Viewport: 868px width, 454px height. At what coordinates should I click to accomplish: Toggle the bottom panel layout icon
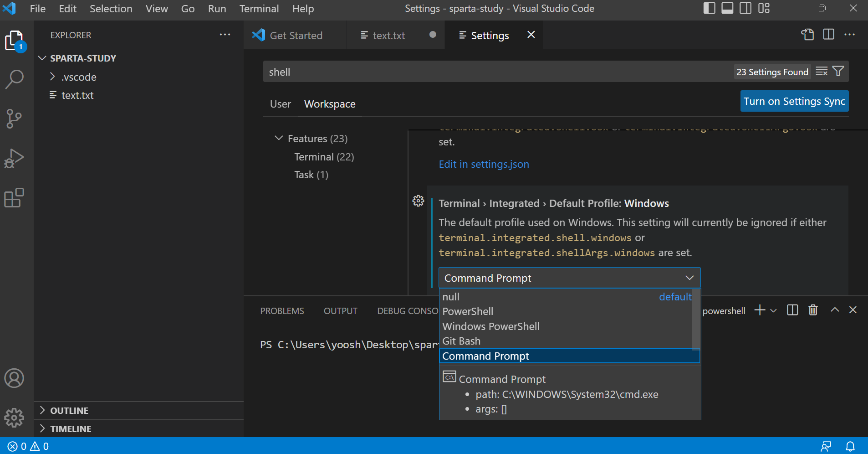(x=728, y=9)
